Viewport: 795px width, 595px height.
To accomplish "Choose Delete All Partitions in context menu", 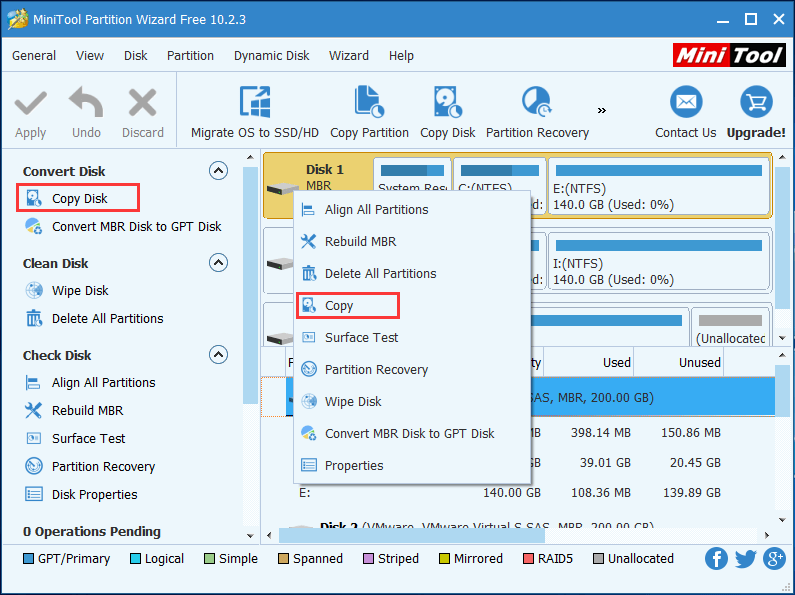I will point(412,273).
